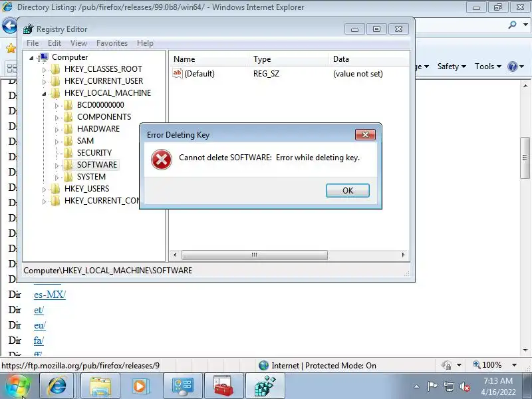532x399 pixels.
Task: Expand the HKEY_CLASSES_ROOT key
Action: [x=44, y=70]
